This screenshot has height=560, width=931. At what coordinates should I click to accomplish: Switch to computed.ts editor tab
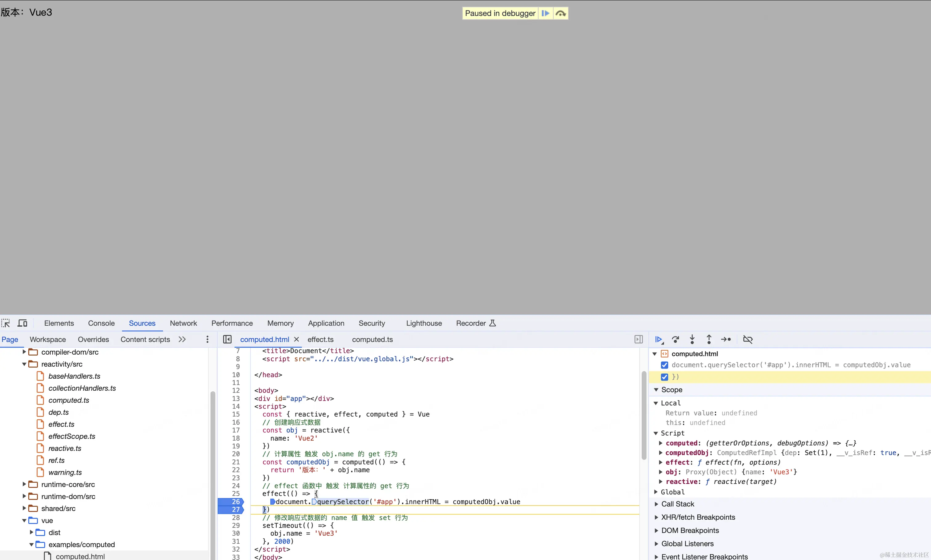pos(372,339)
